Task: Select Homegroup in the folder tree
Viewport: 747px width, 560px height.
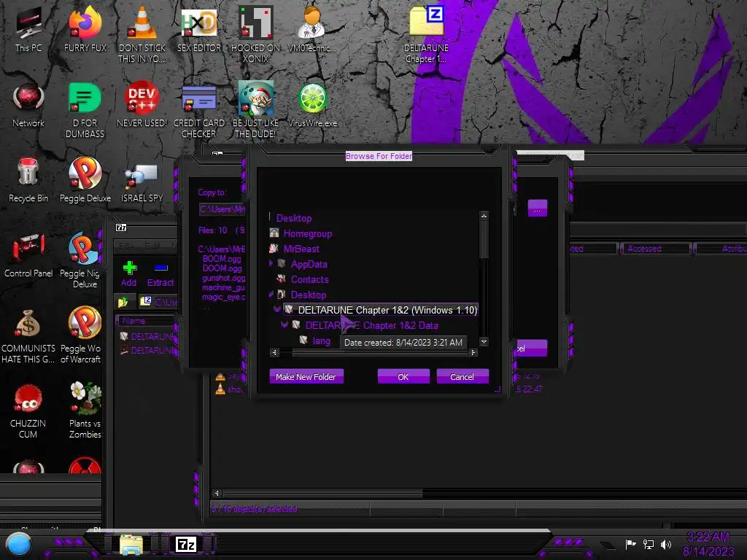Action: coord(308,233)
